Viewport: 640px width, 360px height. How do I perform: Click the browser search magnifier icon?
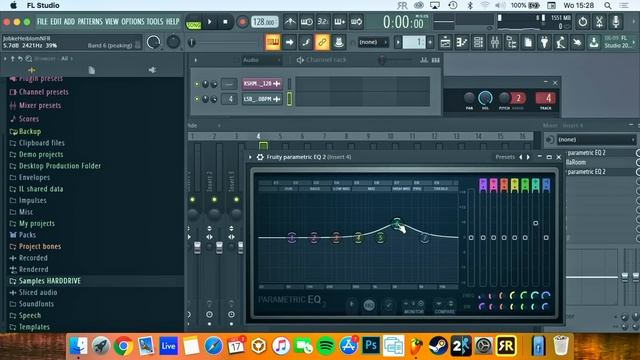coord(29,59)
